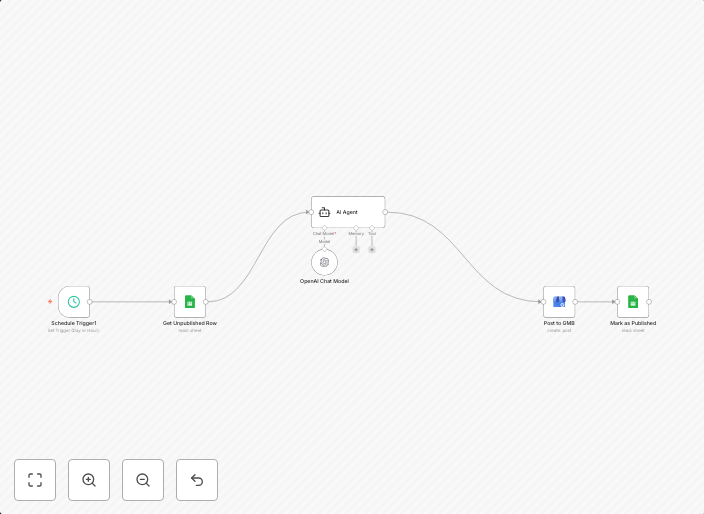
Task: Add a Tool sub-node with plus
Action: [372, 250]
